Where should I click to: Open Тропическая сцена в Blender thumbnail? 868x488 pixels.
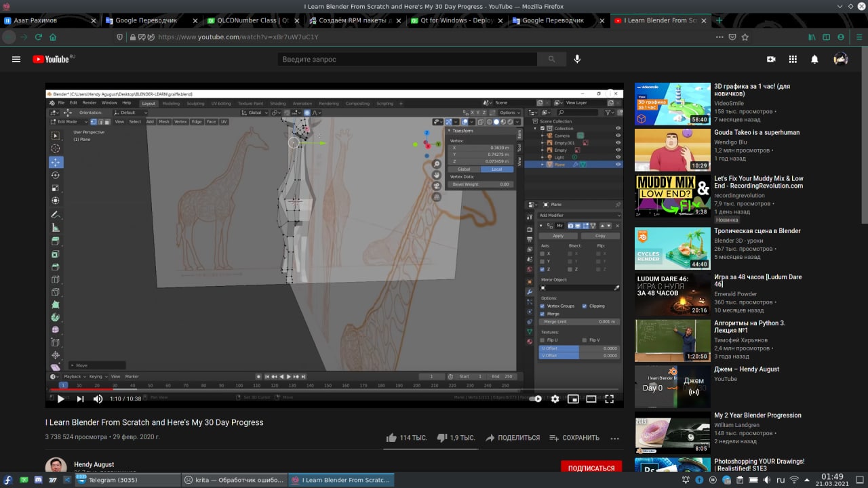(x=672, y=248)
